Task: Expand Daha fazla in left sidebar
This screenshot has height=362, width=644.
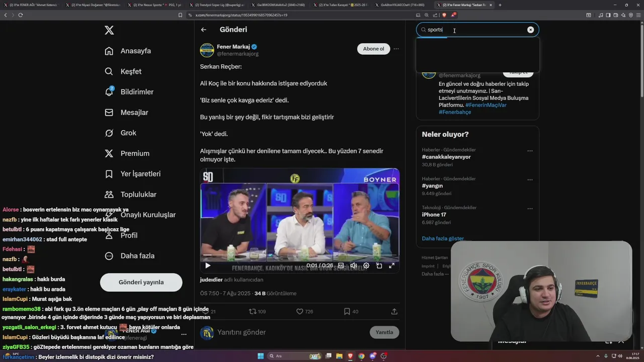Action: (130, 256)
